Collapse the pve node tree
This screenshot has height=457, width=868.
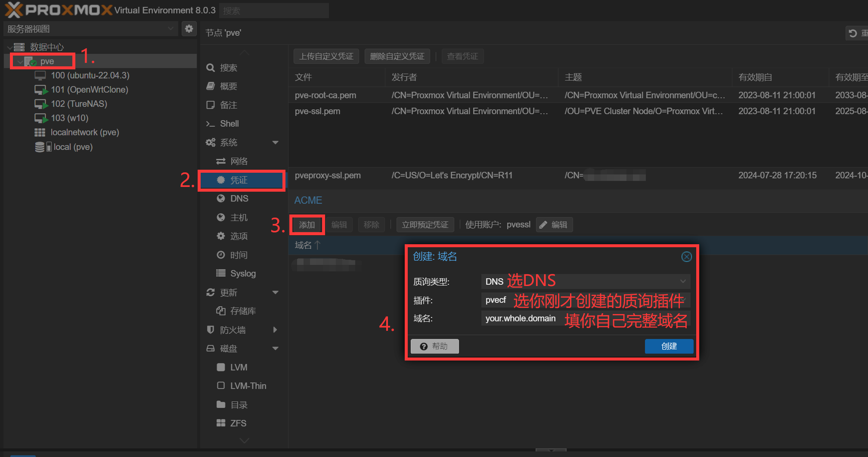click(x=20, y=62)
